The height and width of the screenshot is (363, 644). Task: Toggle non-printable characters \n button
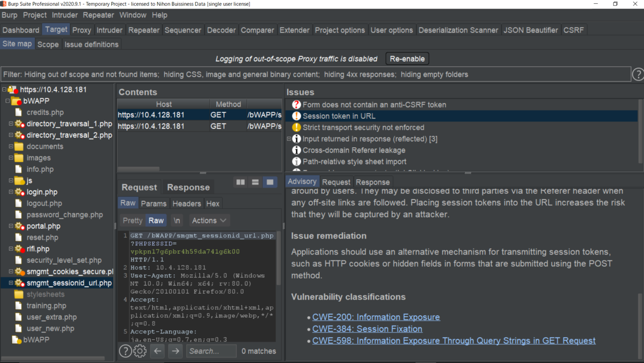tap(177, 221)
